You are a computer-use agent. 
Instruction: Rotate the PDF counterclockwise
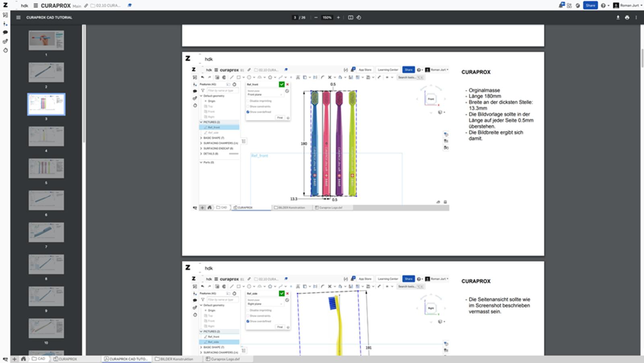359,18
